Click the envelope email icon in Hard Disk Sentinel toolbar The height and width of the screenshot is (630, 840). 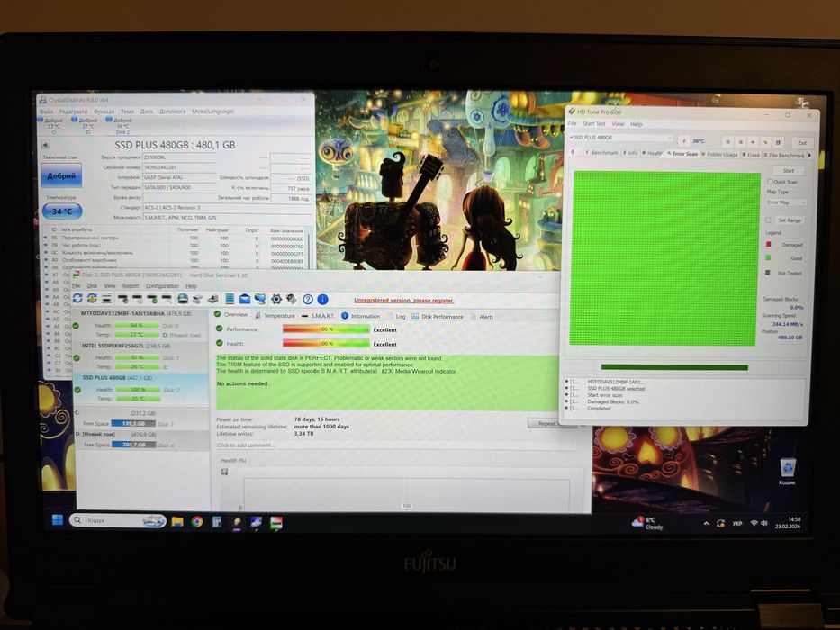point(244,299)
